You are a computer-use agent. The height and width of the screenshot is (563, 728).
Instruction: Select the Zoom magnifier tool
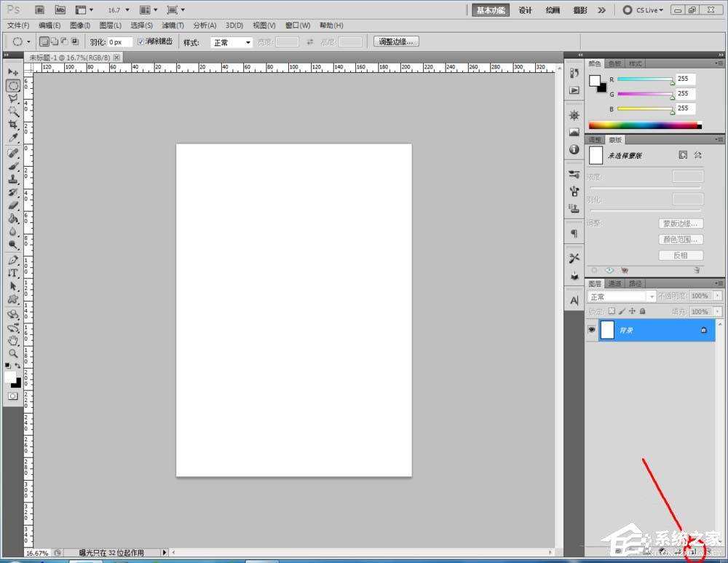click(x=13, y=353)
